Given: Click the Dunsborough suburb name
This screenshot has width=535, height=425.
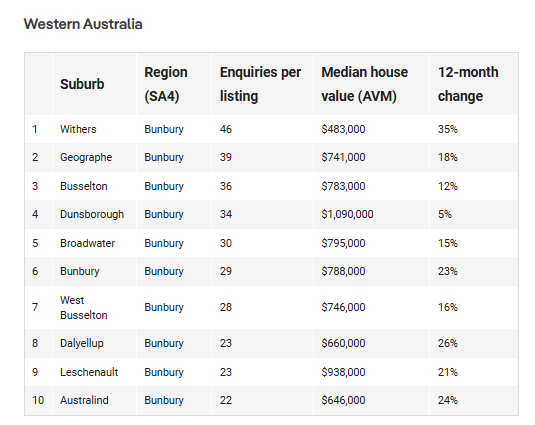Looking at the screenshot, I should point(92,214).
